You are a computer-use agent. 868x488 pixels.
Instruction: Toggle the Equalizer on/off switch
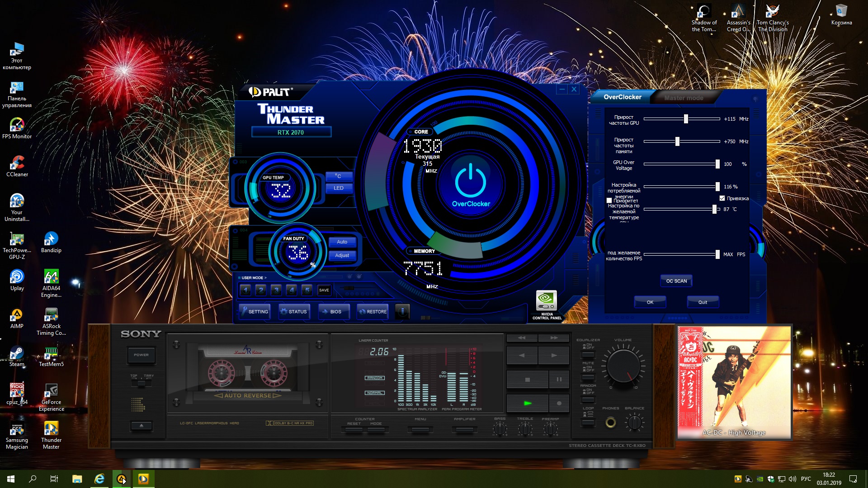[588, 354]
